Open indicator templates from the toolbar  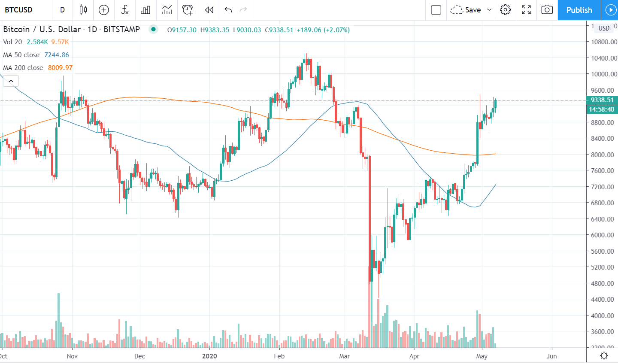coord(167,10)
